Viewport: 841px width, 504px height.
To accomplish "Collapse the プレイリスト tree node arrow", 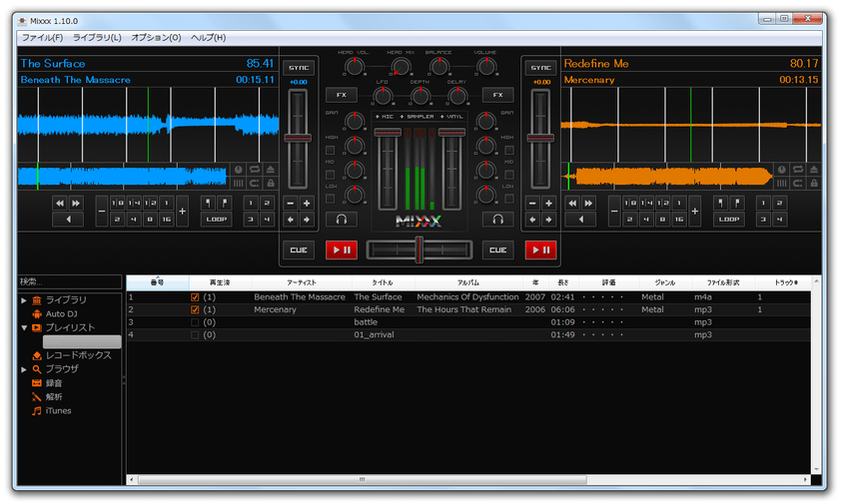I will 24,327.
